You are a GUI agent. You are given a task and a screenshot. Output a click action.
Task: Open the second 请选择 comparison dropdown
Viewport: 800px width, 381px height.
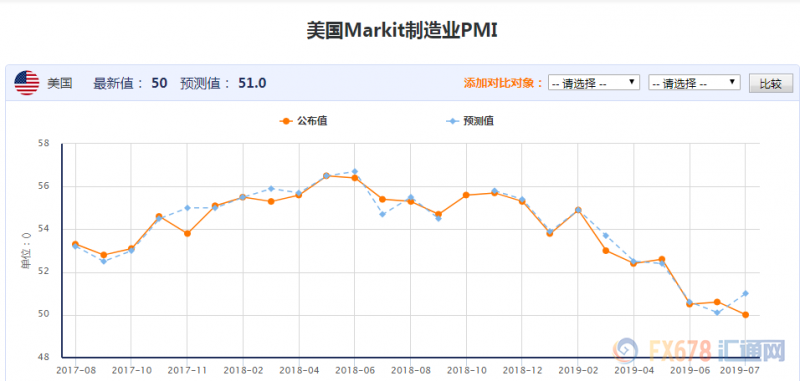[694, 83]
